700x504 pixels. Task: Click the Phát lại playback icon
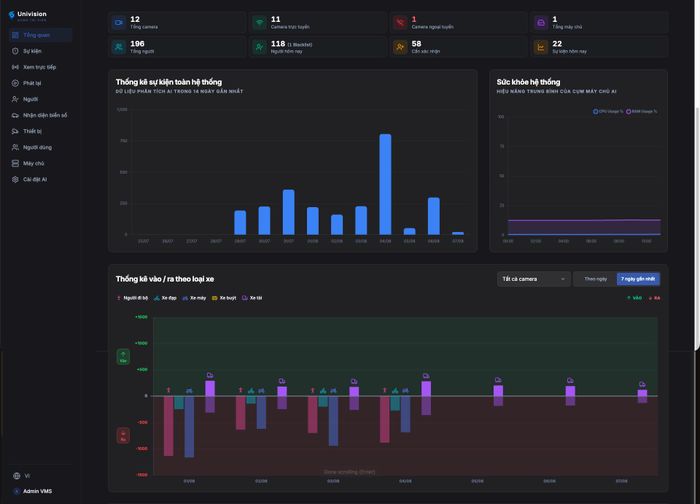coord(15,83)
